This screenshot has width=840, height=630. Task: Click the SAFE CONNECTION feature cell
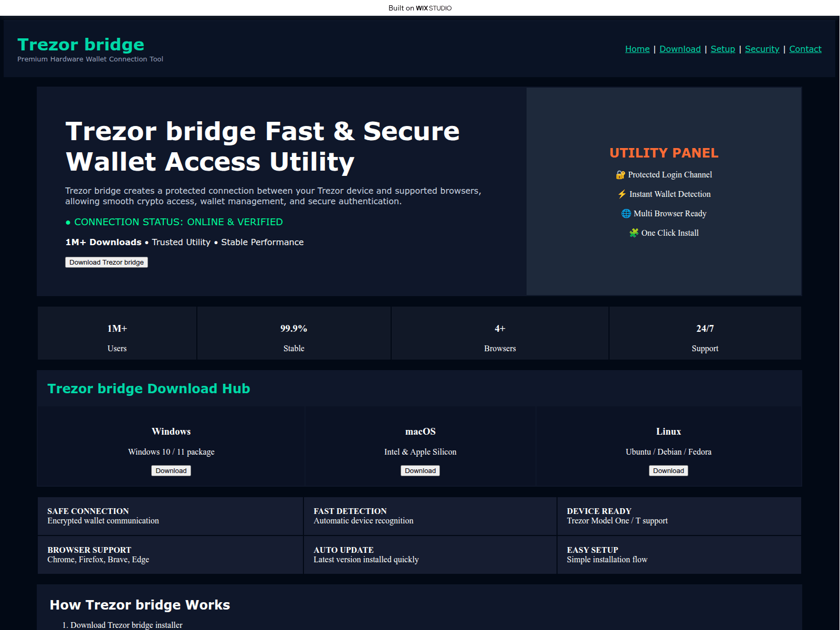pyautogui.click(x=171, y=516)
